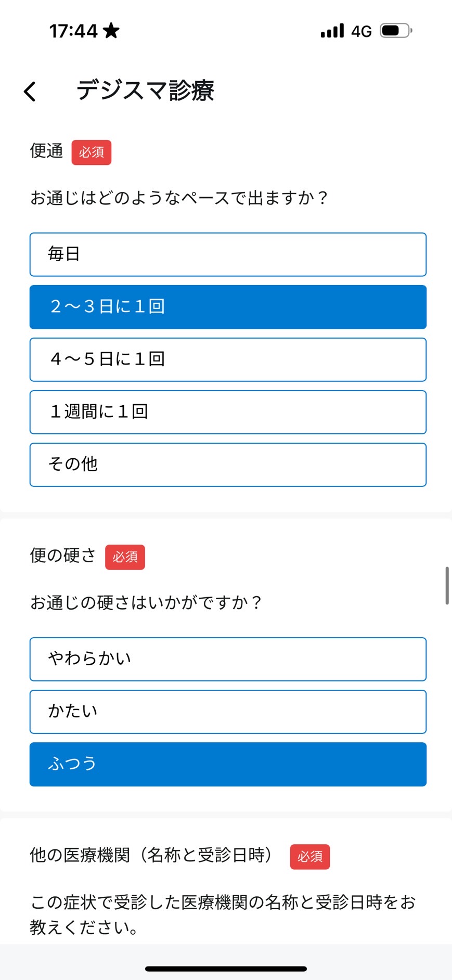Tap the home indicator bar at bottom
452x980 pixels.
coord(226,969)
